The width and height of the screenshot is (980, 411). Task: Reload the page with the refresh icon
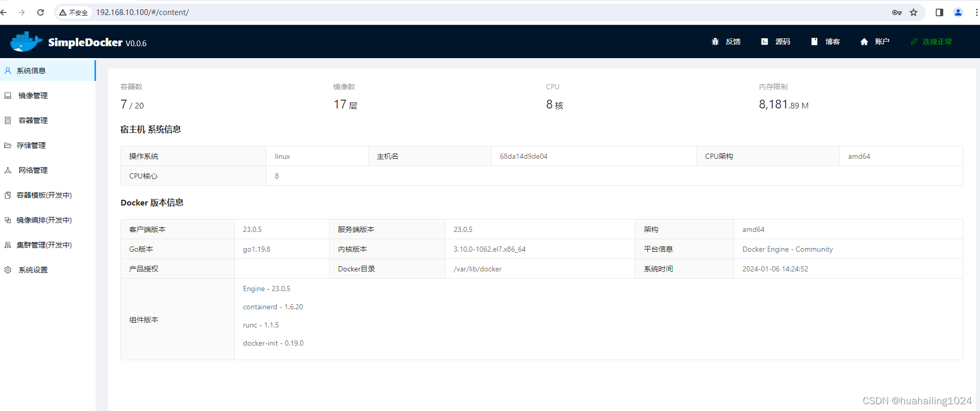(x=40, y=12)
